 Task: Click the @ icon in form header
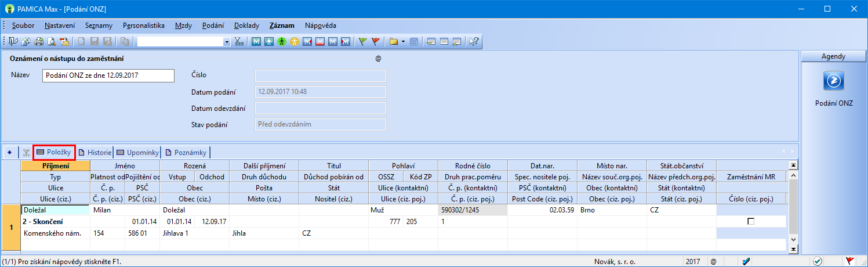[378, 59]
